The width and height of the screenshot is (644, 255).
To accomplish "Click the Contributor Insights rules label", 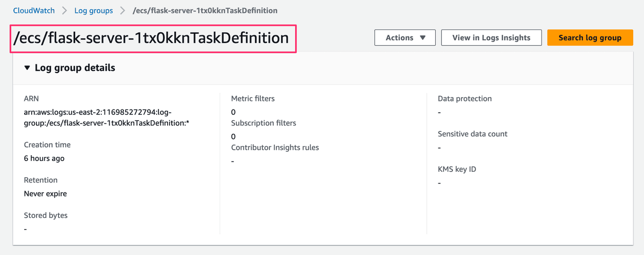I will (275, 147).
